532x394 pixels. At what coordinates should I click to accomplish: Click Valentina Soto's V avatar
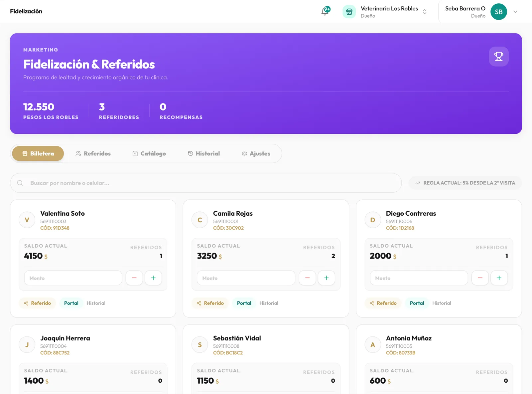point(27,220)
